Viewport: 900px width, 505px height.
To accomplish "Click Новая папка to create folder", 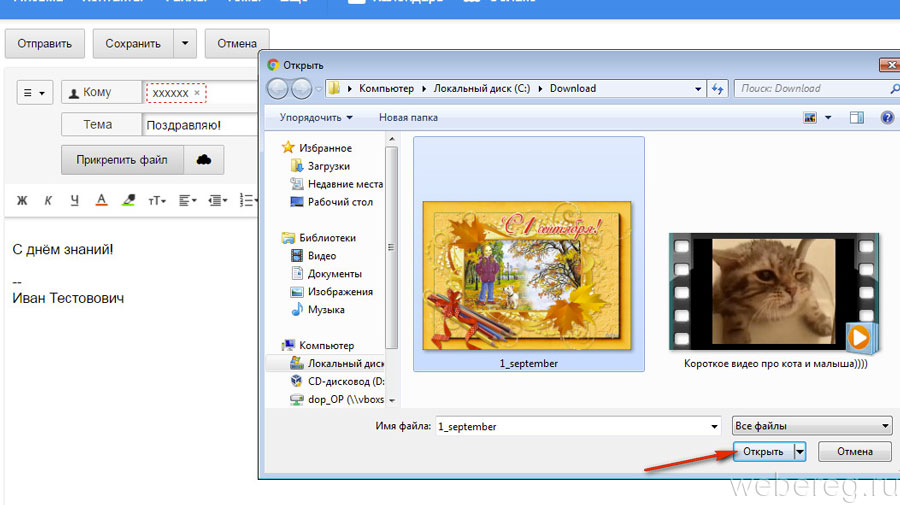I will (408, 118).
